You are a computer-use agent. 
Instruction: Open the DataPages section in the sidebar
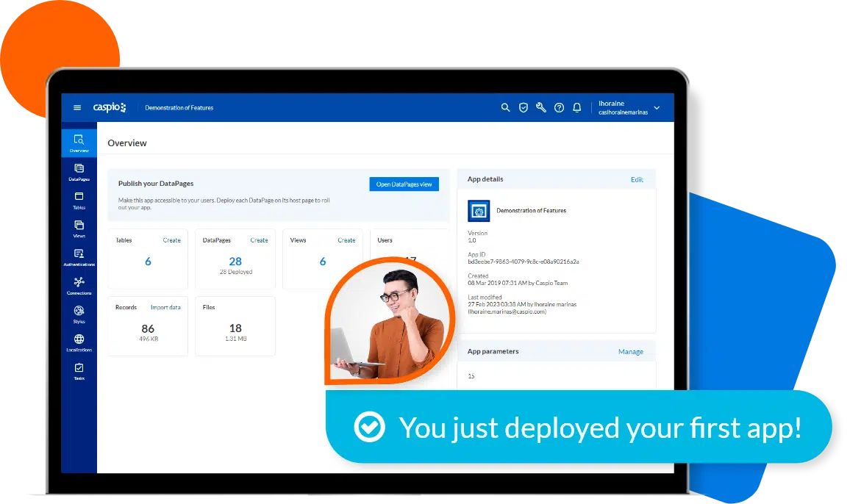[x=79, y=173]
